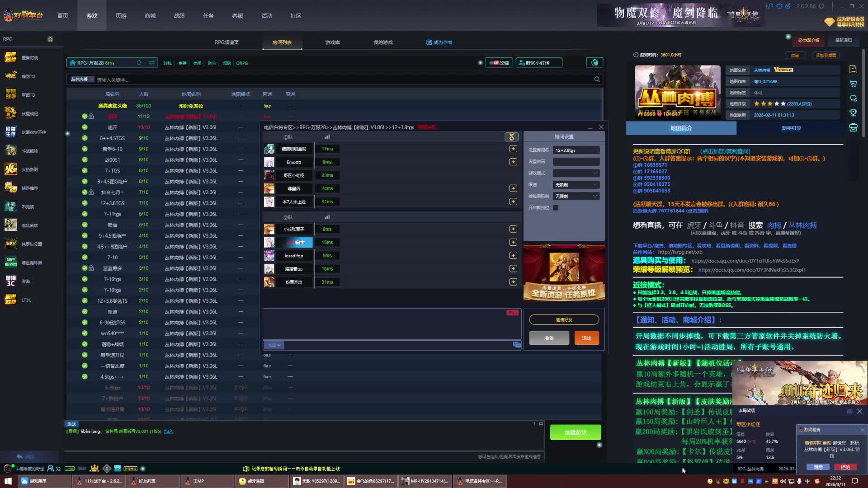
Task: Open the 商城 top menu
Action: point(150,16)
